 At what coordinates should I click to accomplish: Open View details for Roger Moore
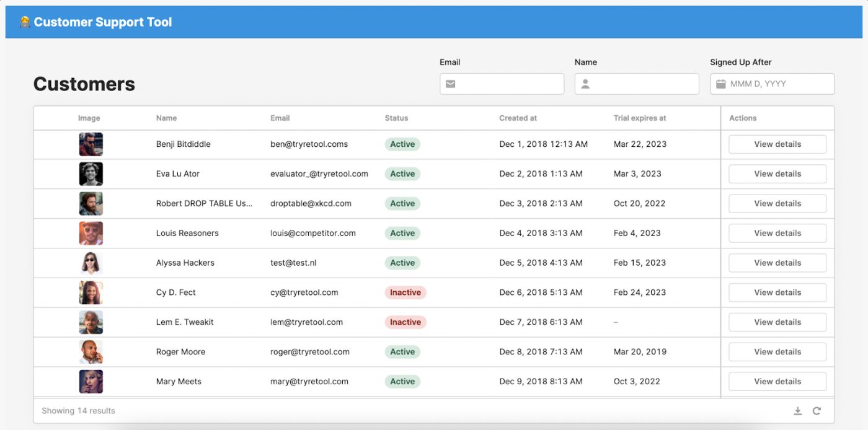click(x=777, y=352)
